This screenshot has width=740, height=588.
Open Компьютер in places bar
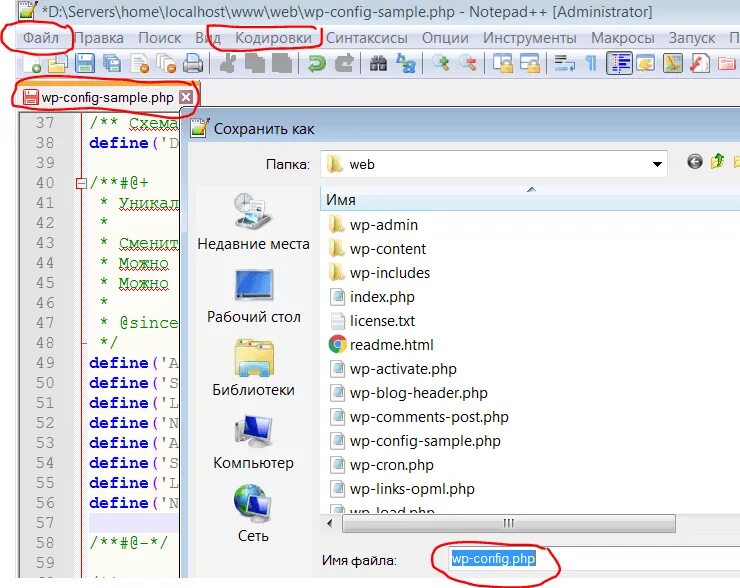pos(253,442)
